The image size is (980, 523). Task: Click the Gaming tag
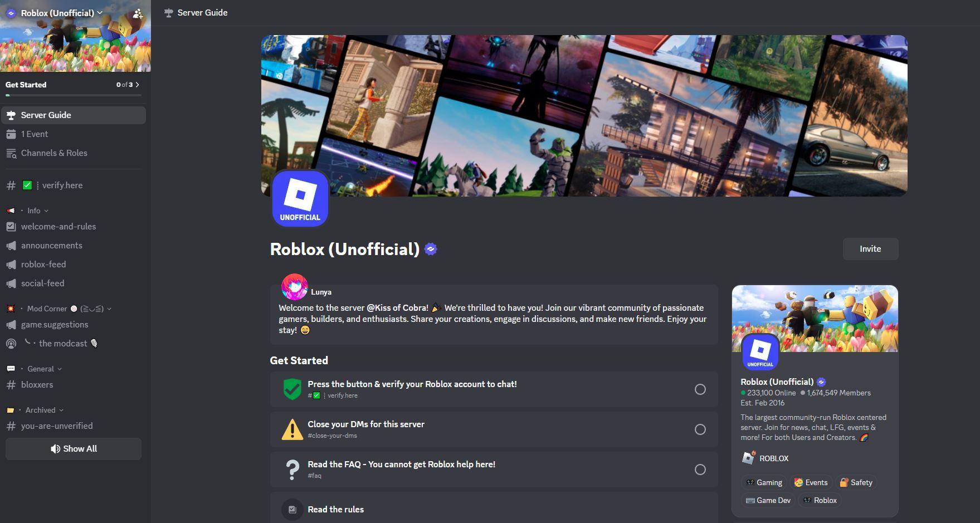click(x=764, y=482)
